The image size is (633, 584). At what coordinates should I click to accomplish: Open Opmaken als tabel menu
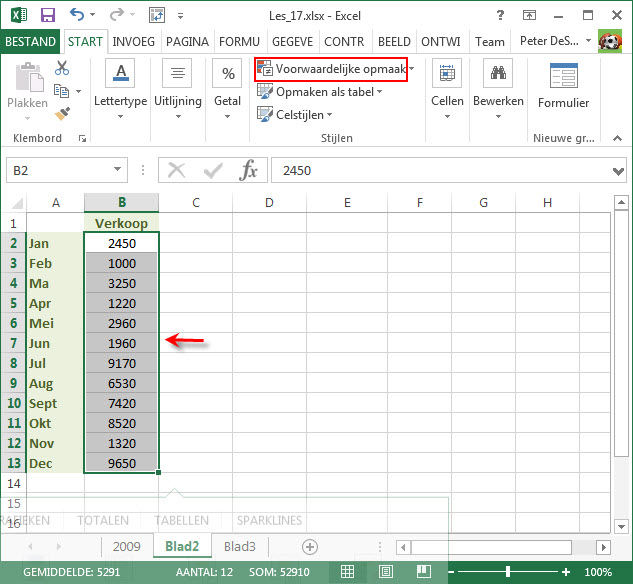tap(320, 92)
